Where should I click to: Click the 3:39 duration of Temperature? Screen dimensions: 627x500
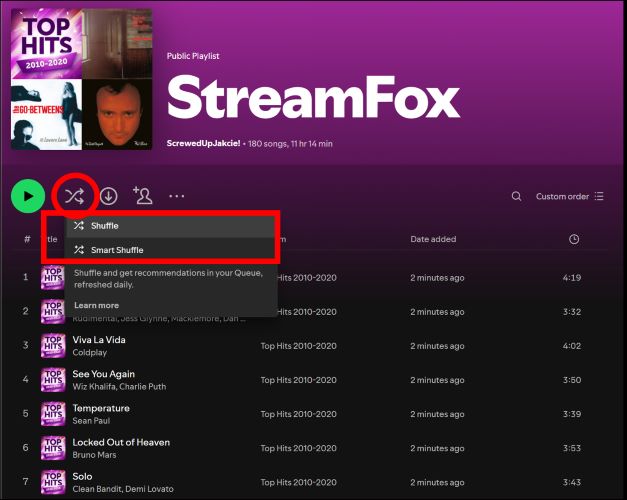pyautogui.click(x=572, y=414)
